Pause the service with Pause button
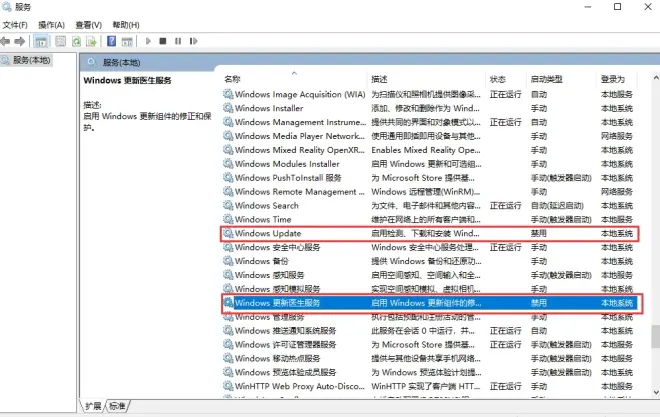The image size is (660, 417). coord(178,41)
